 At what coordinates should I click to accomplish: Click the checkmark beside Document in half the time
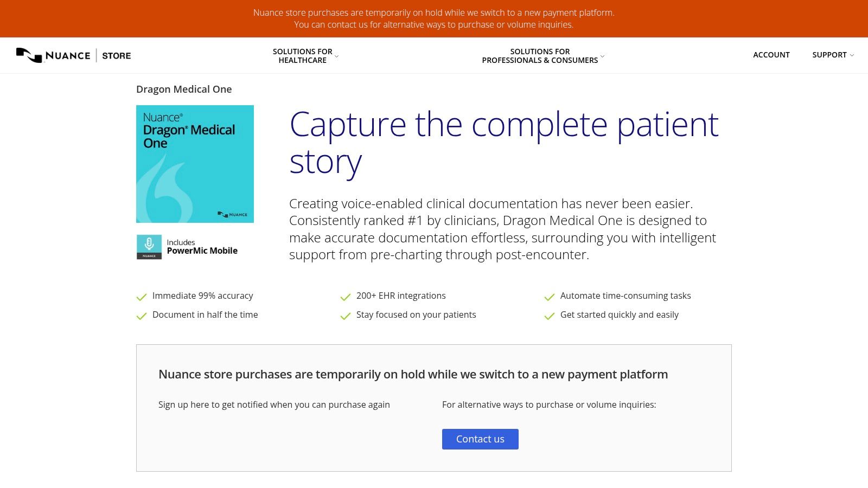(x=142, y=316)
